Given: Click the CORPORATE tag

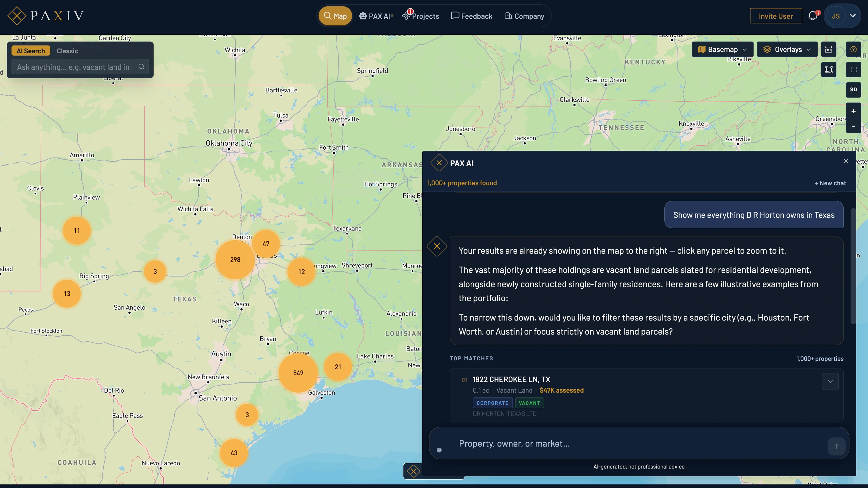Looking at the screenshot, I should coord(492,403).
